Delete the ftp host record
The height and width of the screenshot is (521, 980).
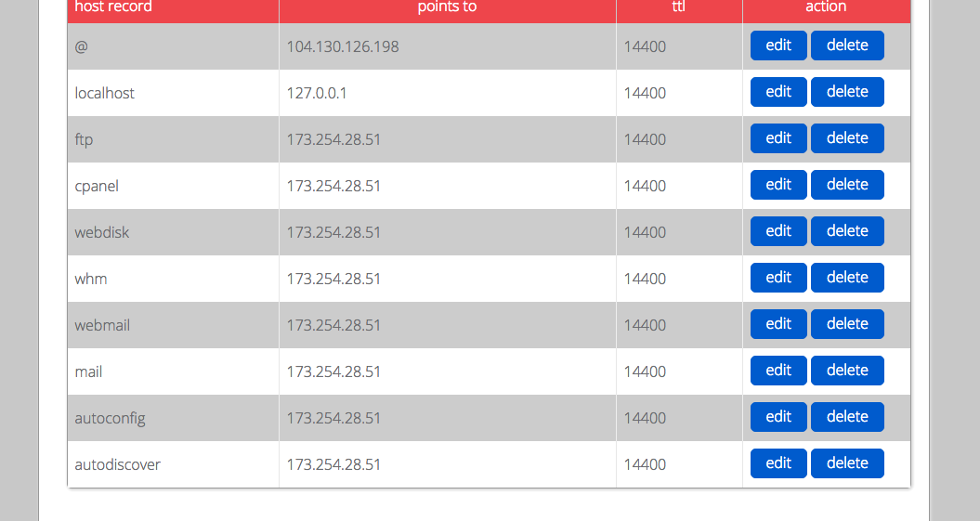(847, 138)
